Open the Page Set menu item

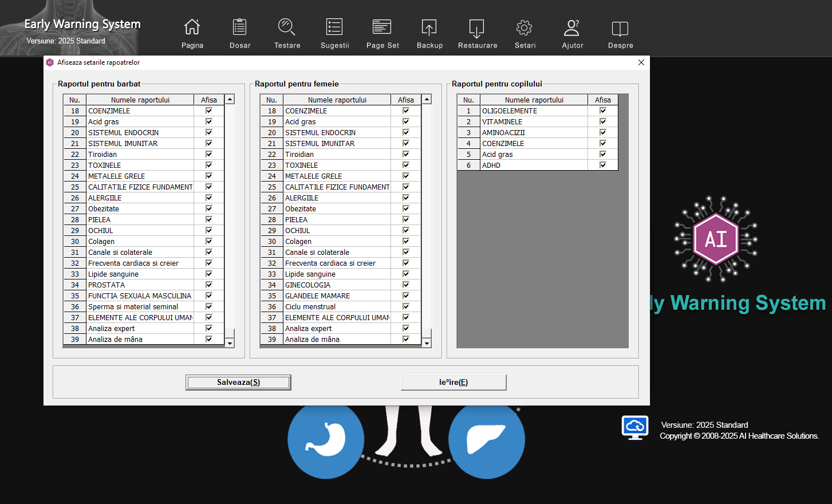[382, 33]
